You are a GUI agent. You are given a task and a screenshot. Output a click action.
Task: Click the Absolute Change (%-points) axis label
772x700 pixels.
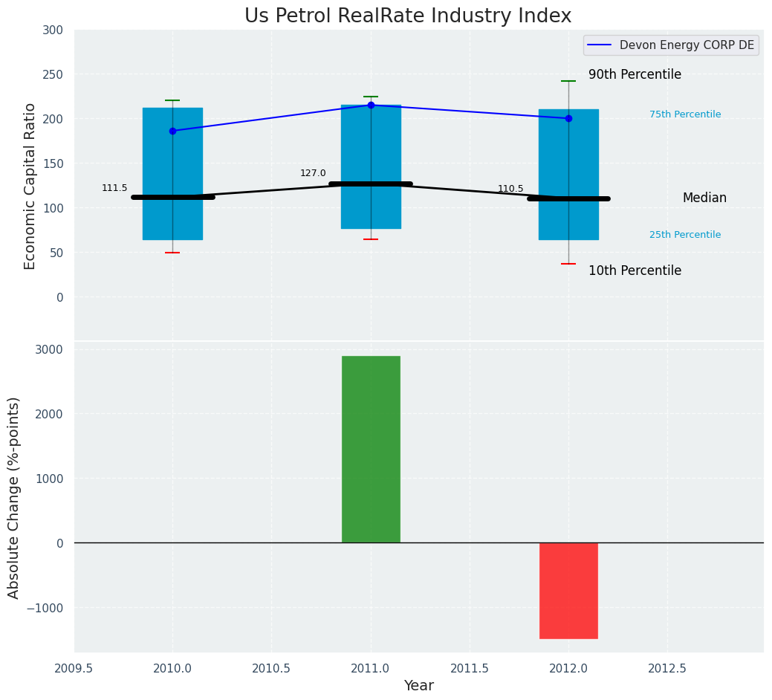(x=14, y=497)
